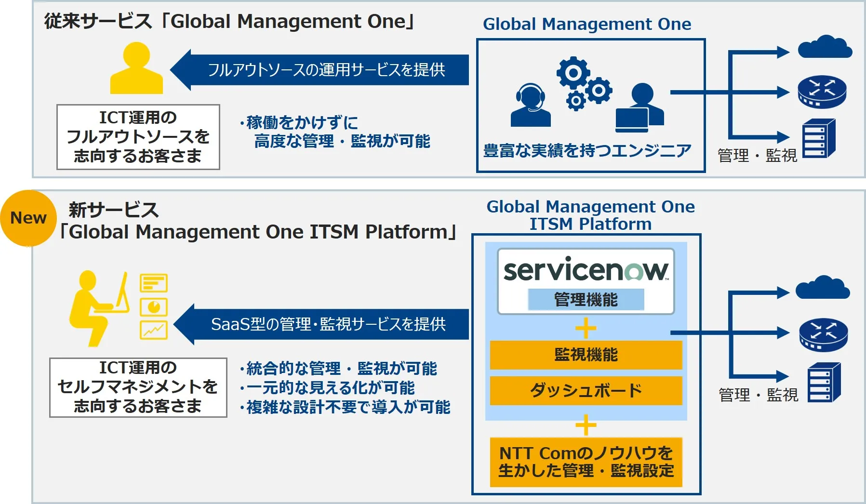Click the server rack icon in the legacy service panel
Image resolution: width=866 pixels, height=504 pixels.
pos(818,139)
